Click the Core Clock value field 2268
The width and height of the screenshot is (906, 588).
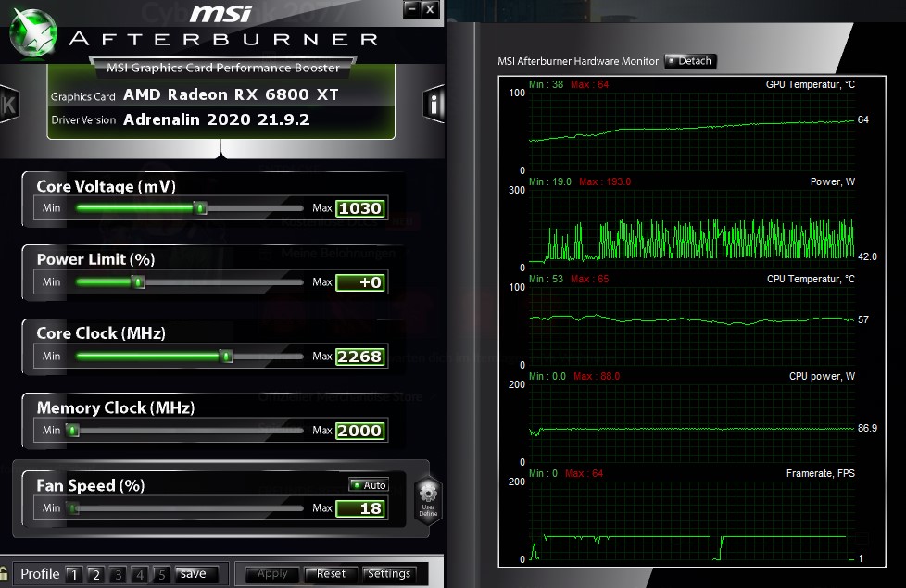click(x=360, y=357)
